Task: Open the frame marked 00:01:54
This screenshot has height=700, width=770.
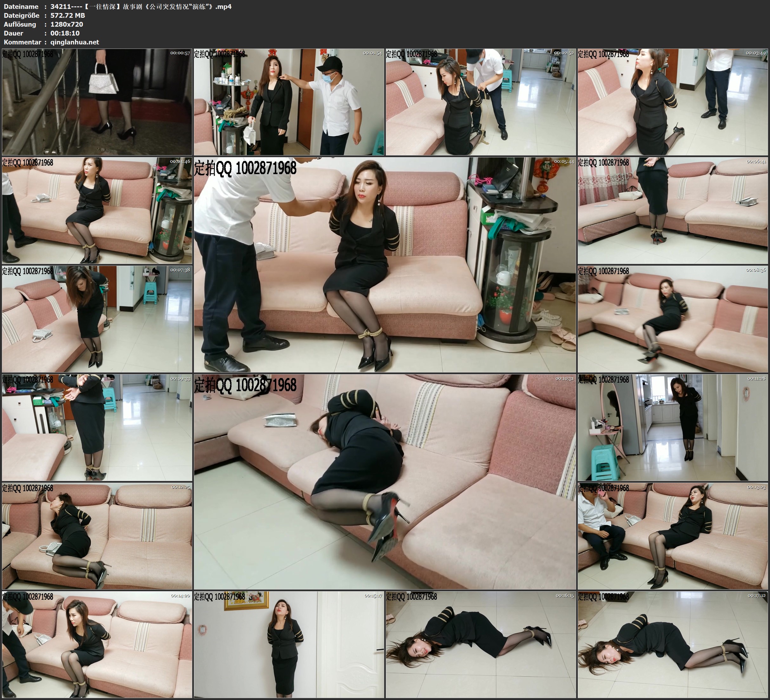Action: [x=289, y=102]
